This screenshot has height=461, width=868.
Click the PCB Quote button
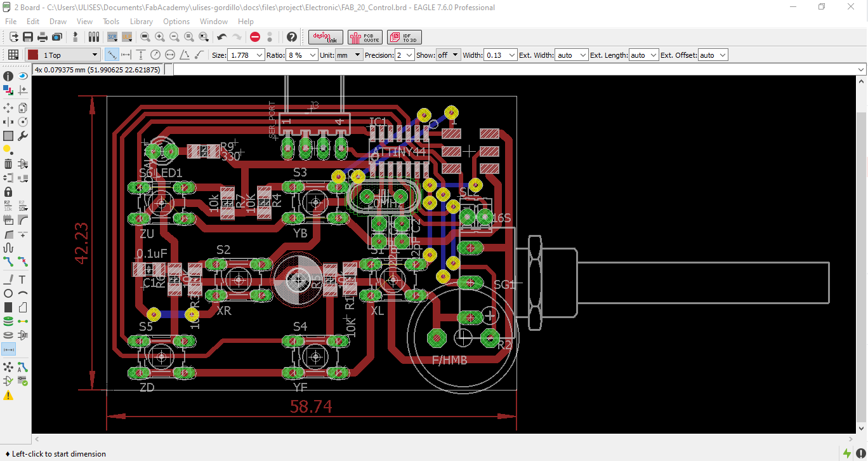point(365,37)
